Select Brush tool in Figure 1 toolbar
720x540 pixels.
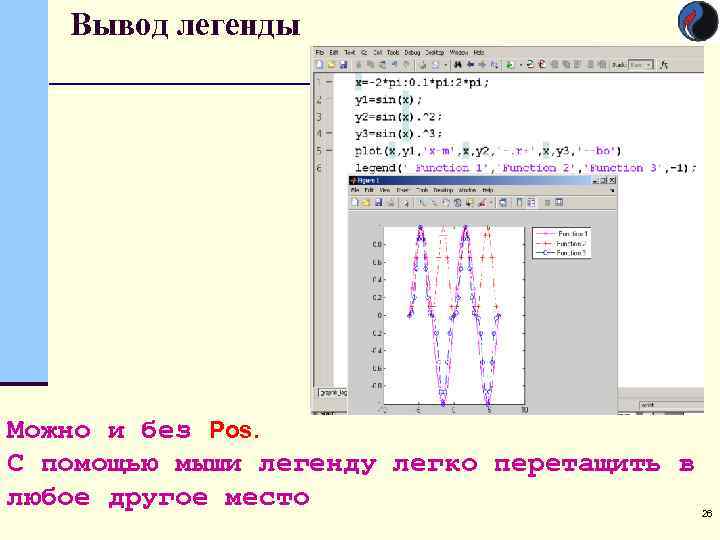pyautogui.click(x=482, y=202)
